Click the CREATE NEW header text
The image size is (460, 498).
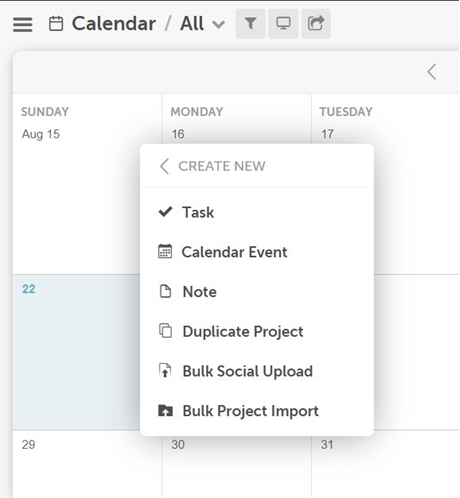tap(222, 166)
